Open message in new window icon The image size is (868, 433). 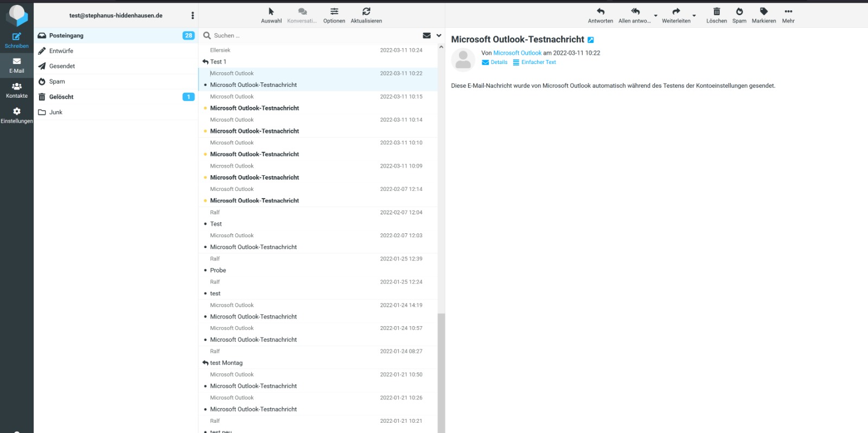591,40
